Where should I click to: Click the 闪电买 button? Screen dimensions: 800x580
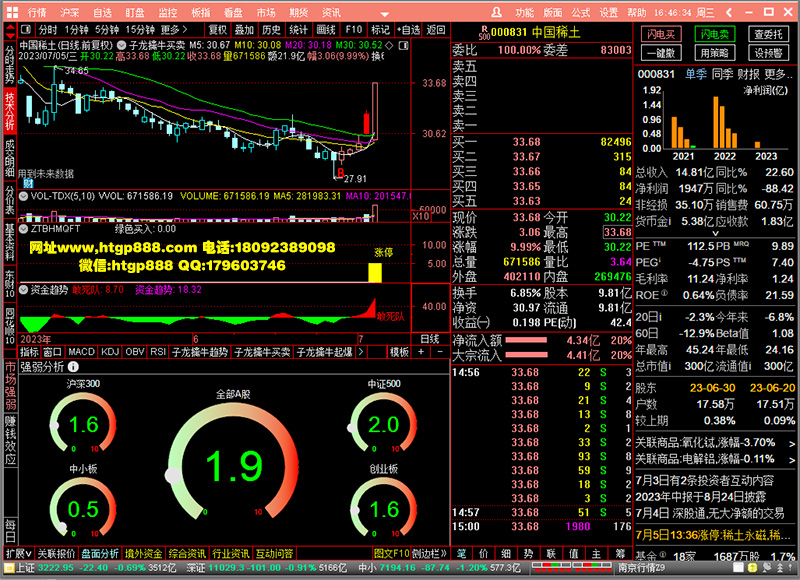[x=661, y=34]
